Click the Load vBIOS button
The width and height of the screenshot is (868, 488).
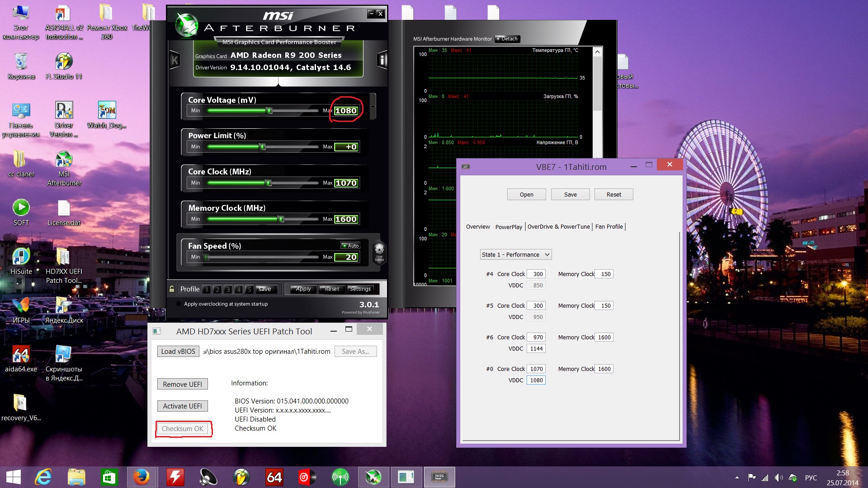pos(178,352)
